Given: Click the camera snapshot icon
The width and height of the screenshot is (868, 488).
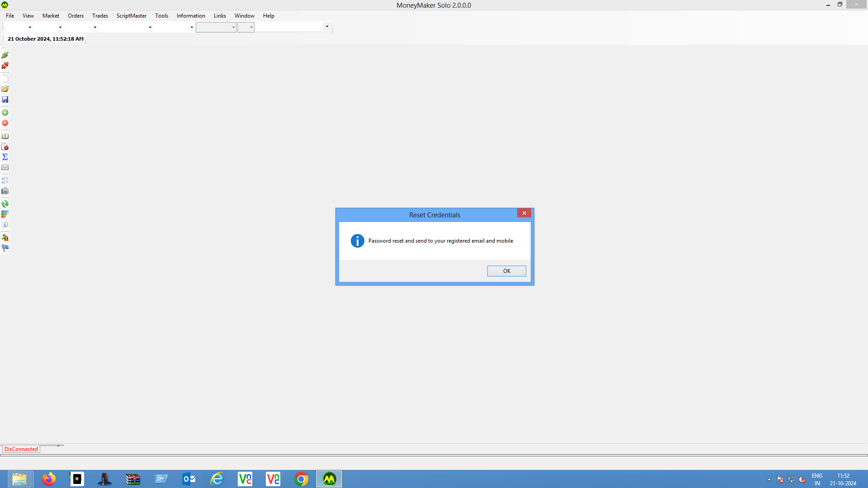Looking at the screenshot, I should (x=5, y=191).
